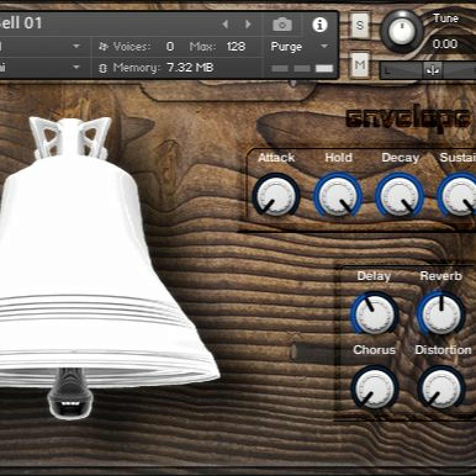Screen dimensions: 476x476
Task: Click the memory chip icon
Action: 103,68
